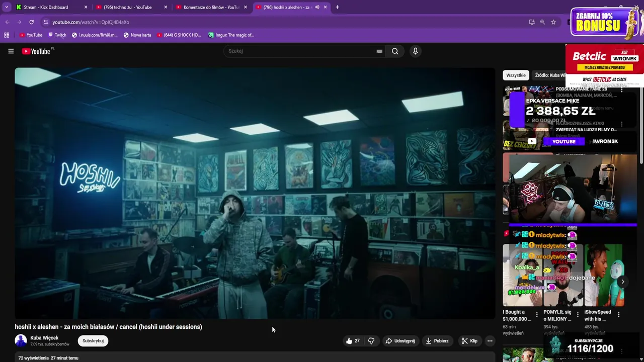Image resolution: width=644 pixels, height=362 pixels.
Task: Select the Źródło: Kuba Więcek chip
Action: (x=549, y=75)
